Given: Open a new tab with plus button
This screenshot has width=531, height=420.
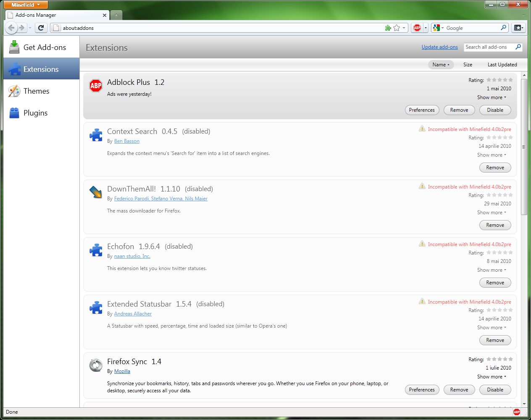Looking at the screenshot, I should click(x=116, y=15).
